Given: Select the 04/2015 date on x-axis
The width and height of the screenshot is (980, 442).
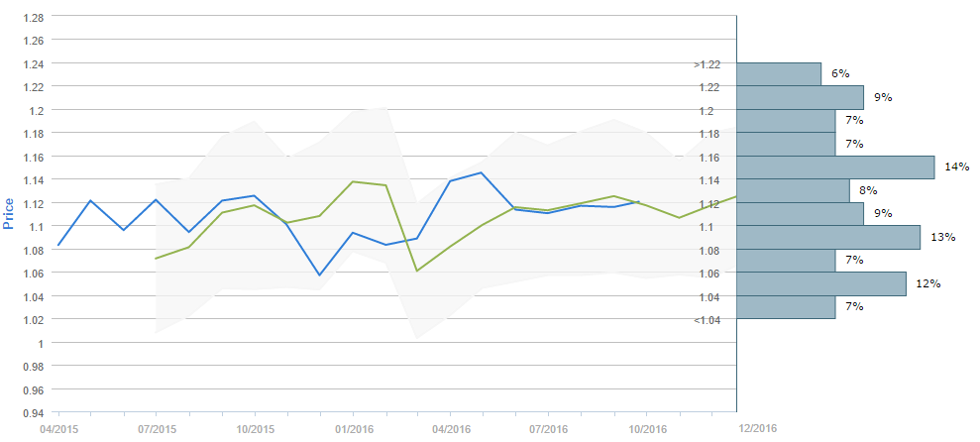Looking at the screenshot, I should 58,429.
